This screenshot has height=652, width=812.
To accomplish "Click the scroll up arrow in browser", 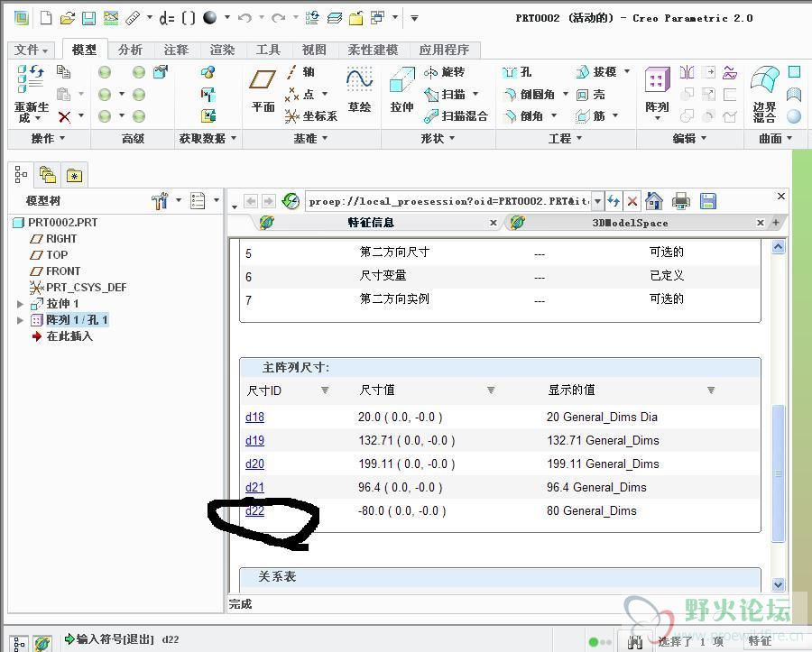I will click(779, 247).
